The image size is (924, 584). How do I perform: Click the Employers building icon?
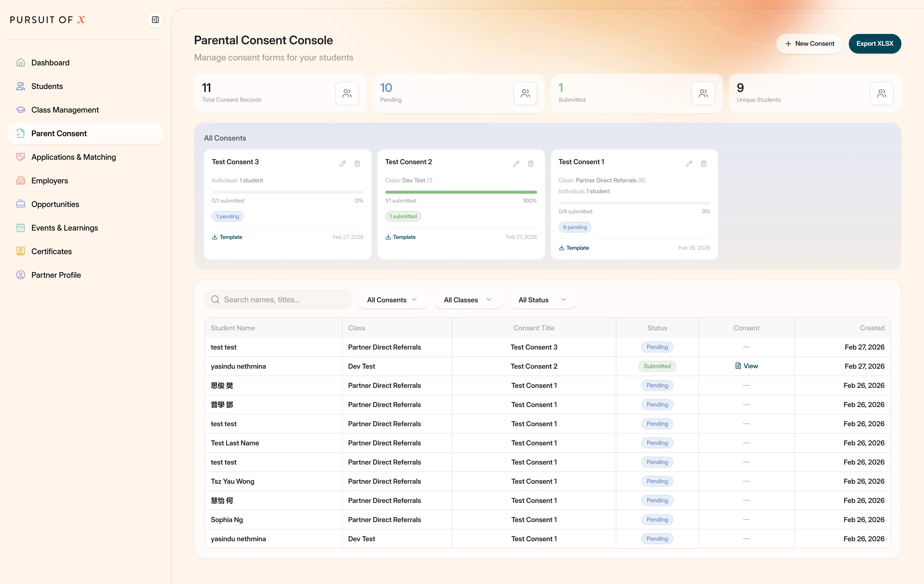(21, 180)
